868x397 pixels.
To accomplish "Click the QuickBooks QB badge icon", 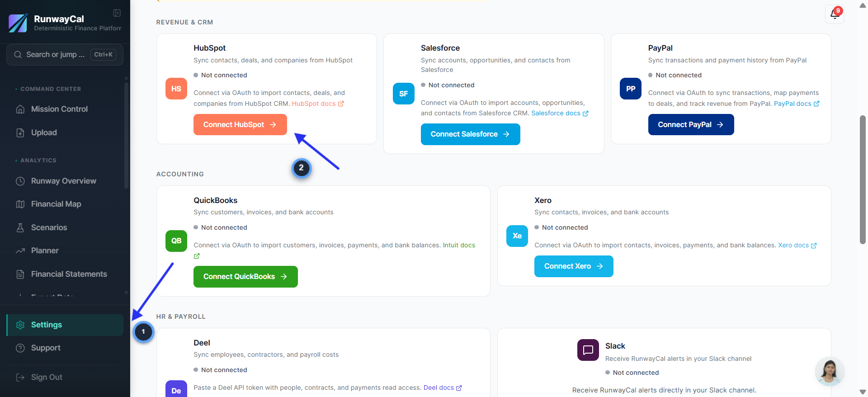I will [x=176, y=241].
